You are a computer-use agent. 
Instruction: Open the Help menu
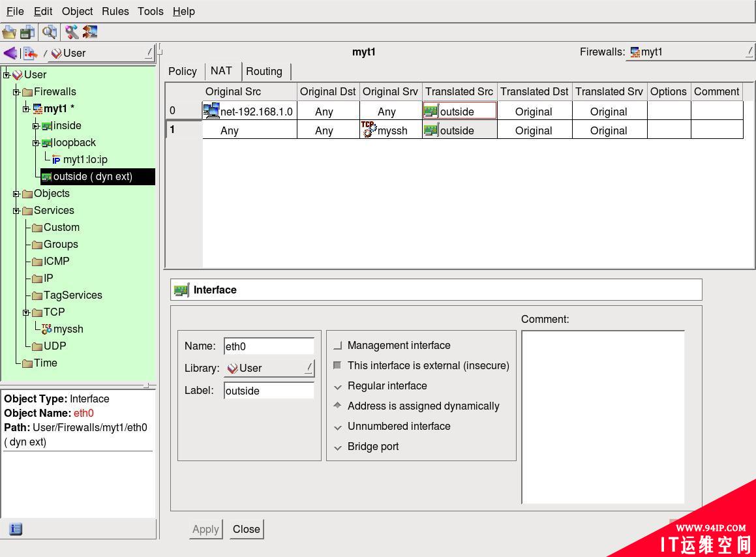(x=184, y=11)
